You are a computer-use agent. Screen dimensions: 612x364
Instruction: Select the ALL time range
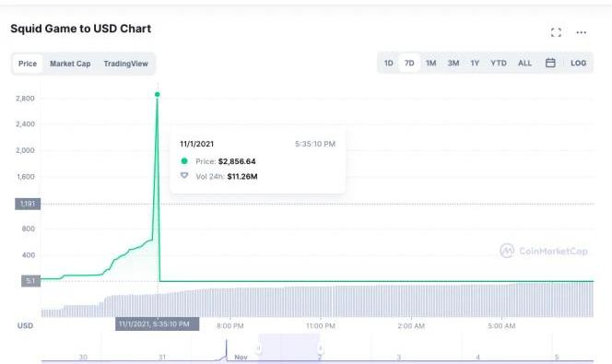524,63
